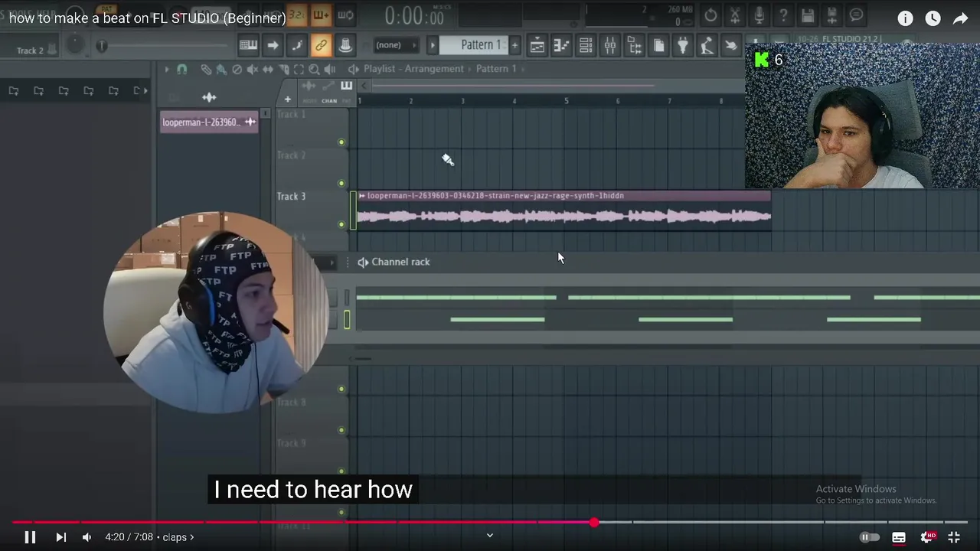Open the plugin picker plug icon
The height and width of the screenshot is (551, 980).
click(683, 45)
